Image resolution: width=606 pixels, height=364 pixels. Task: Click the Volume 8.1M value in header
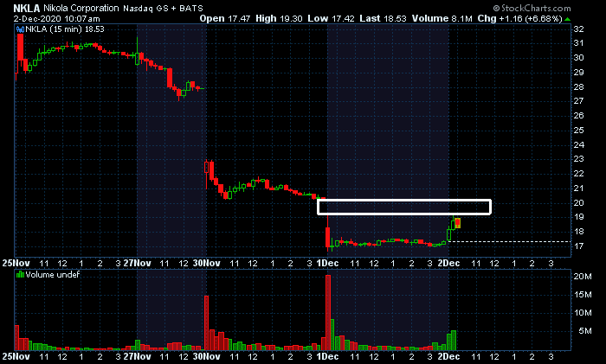(x=442, y=18)
